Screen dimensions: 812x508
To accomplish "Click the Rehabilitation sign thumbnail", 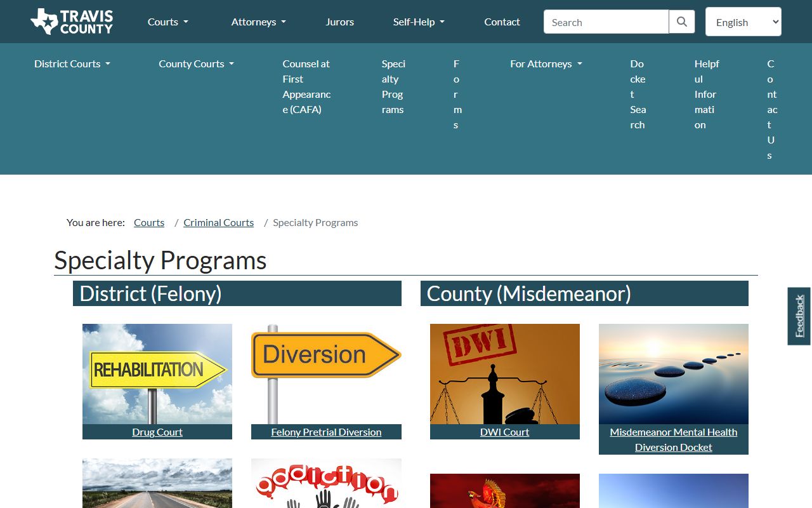I will pos(157,374).
